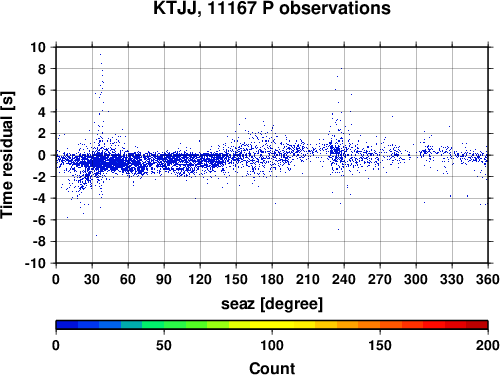Click the 'seaz [degree]' axis label
Viewport: 500px width, 375px height.
272,304
